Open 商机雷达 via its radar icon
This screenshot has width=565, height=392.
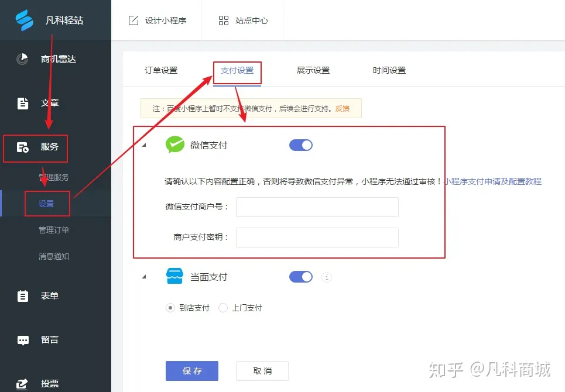coord(22,59)
